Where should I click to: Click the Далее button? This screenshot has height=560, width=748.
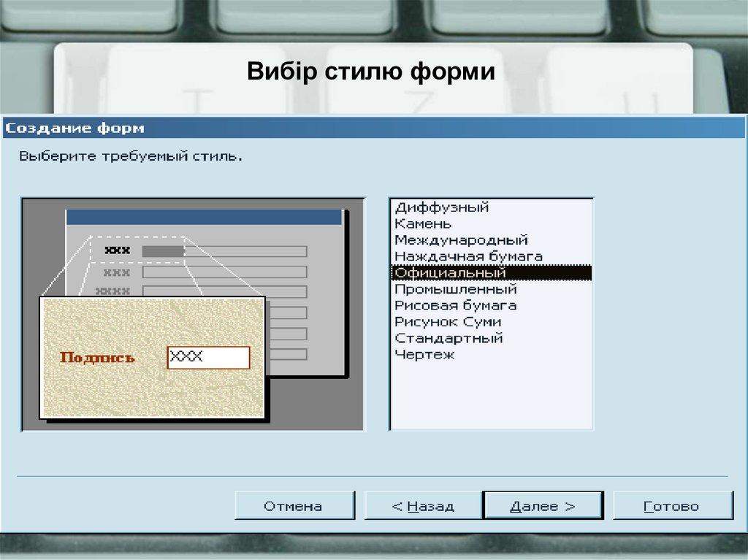point(543,504)
